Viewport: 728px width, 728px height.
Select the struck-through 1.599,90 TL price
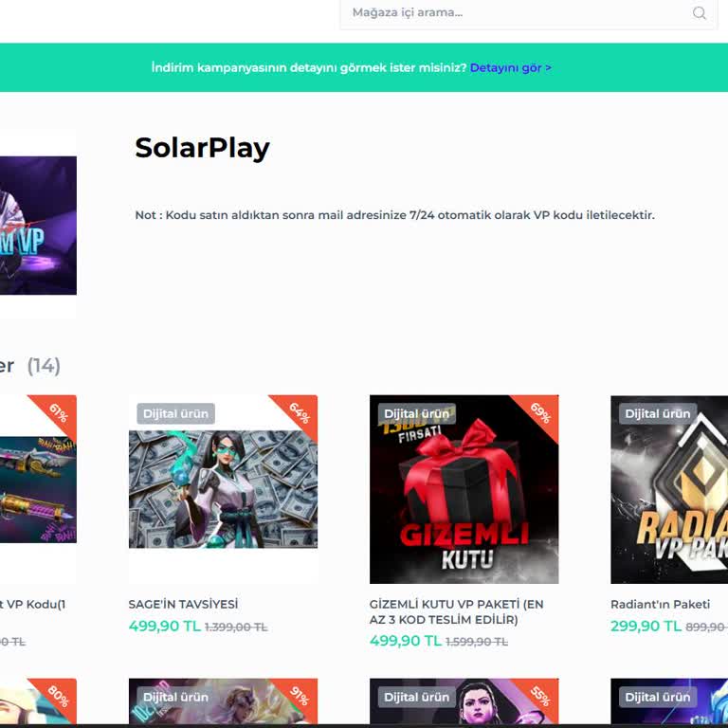tap(477, 642)
